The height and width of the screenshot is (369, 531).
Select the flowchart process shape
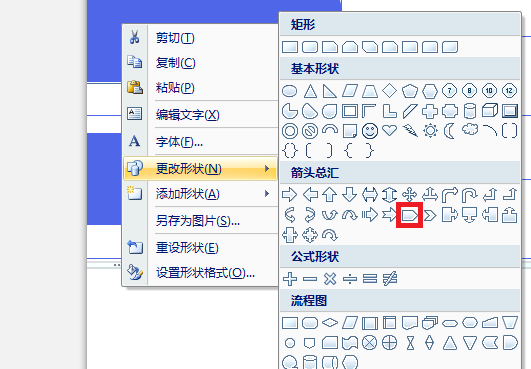point(290,323)
